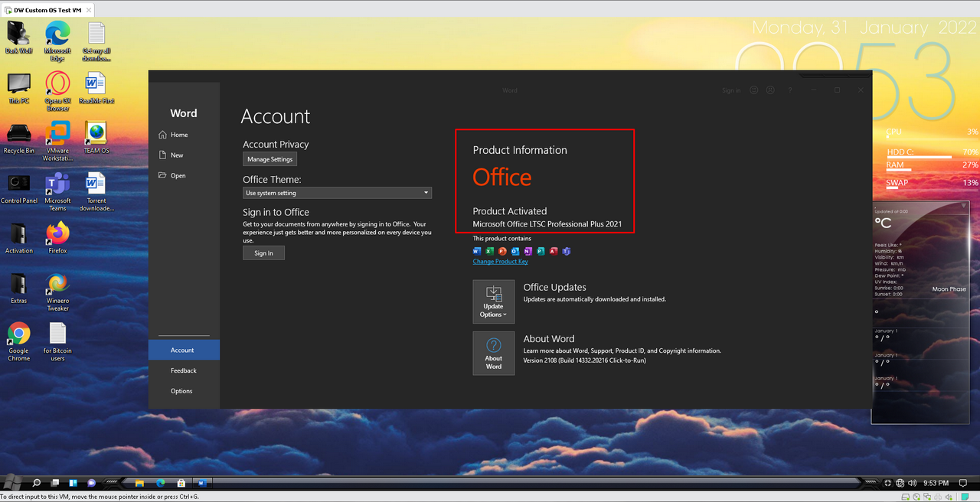Open Control Panel desktop icon
980x502 pixels.
19,188
